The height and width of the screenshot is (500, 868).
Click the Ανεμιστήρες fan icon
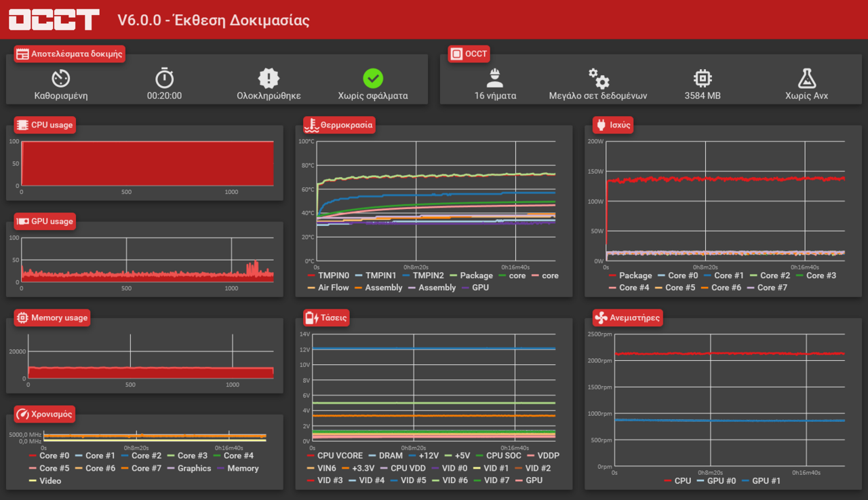point(601,318)
